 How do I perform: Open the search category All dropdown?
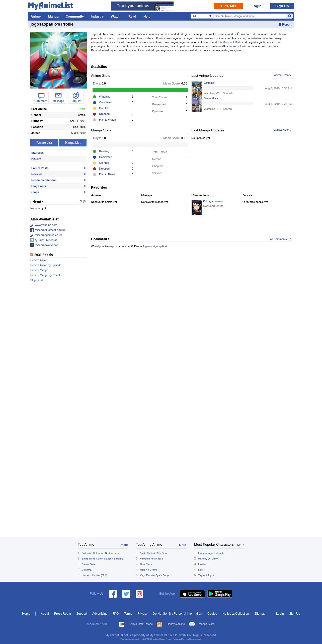[x=202, y=16]
